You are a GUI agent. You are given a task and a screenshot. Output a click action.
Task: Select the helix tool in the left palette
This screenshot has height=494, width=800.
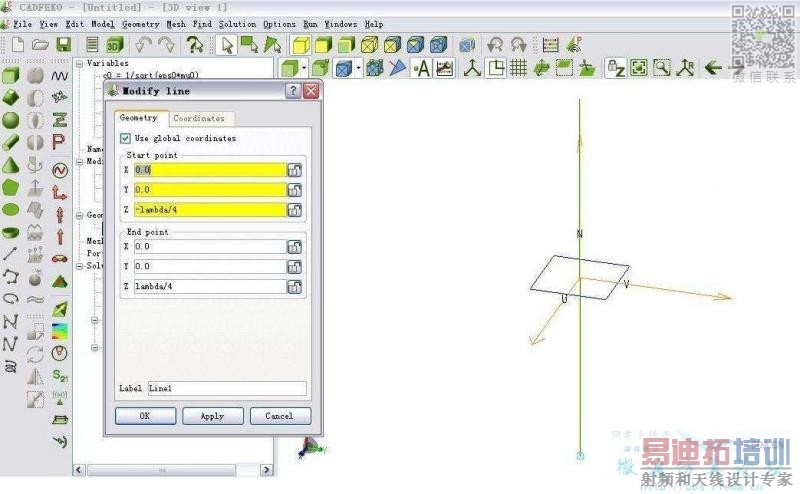[11, 366]
